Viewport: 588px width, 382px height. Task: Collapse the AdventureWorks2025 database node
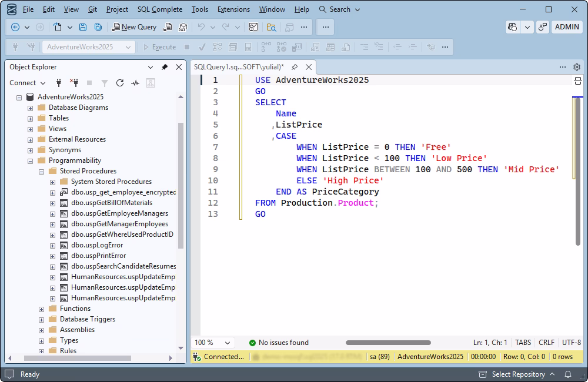pos(19,98)
